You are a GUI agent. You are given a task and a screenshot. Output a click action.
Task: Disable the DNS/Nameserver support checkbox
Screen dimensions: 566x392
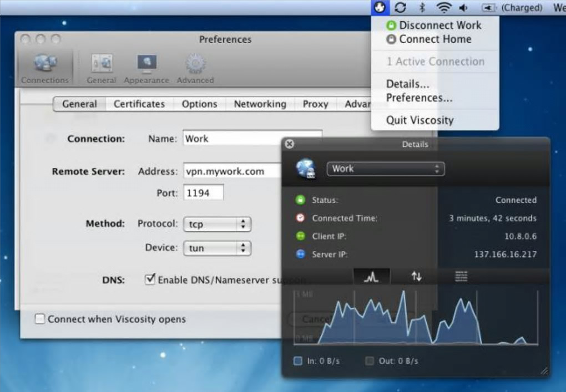tap(150, 279)
